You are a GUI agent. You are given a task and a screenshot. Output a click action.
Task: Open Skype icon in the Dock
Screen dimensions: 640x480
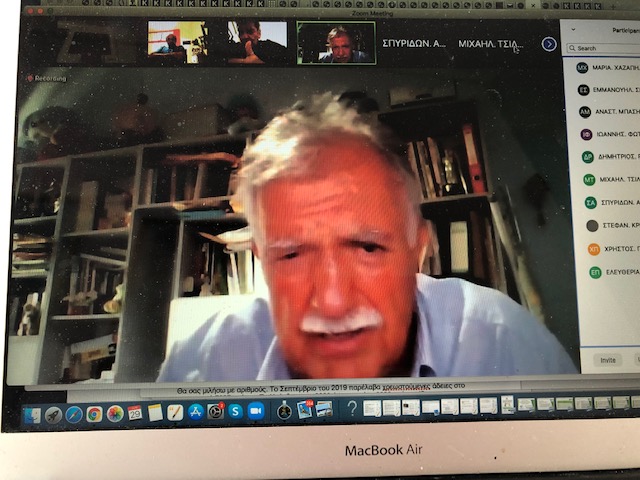[x=236, y=411]
